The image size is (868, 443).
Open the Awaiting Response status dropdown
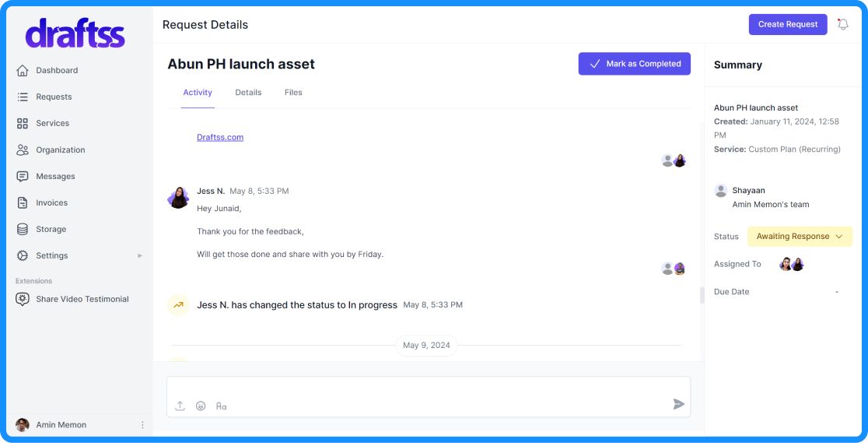tap(800, 237)
